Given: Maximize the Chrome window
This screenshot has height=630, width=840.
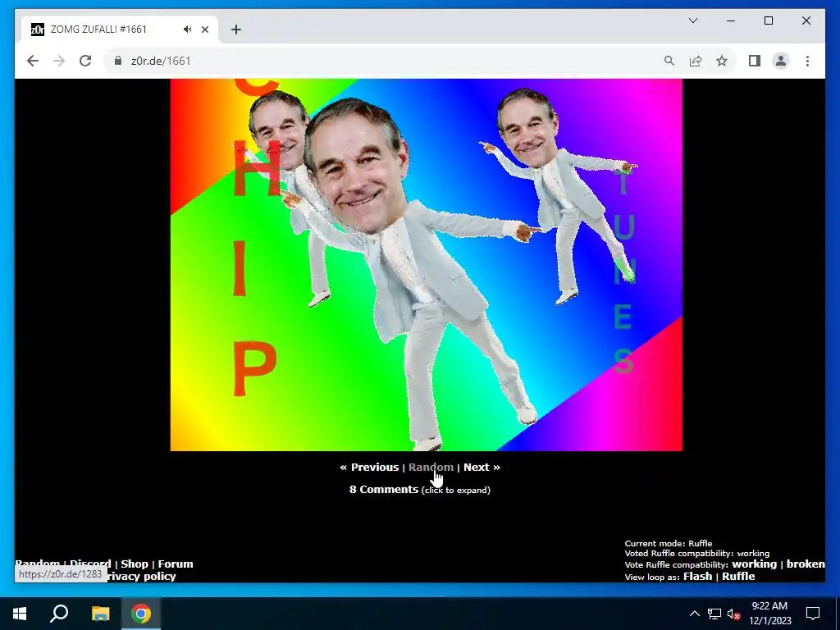Looking at the screenshot, I should (x=768, y=21).
